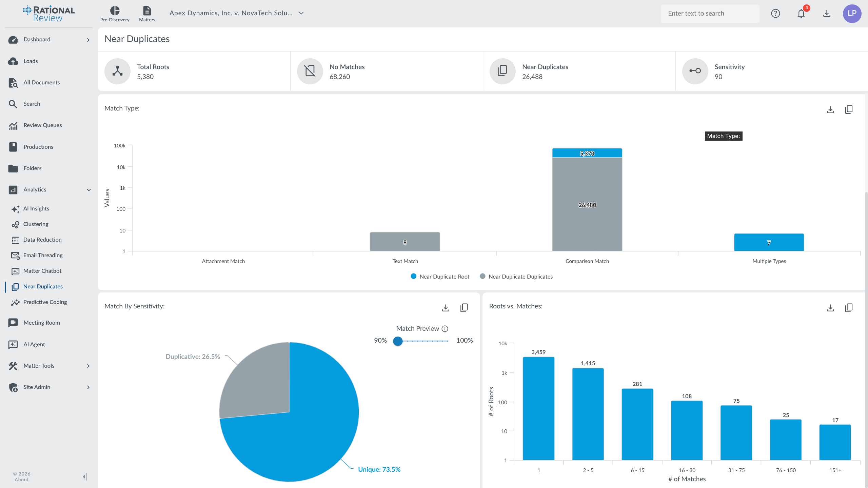Expand the Site Admin menu
This screenshot has width=868, height=488.
[88, 387]
